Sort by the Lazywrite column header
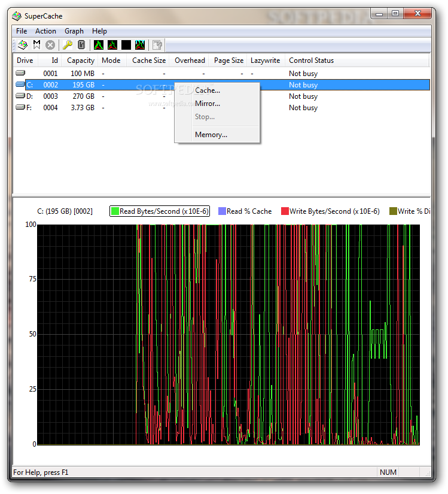This screenshot has height=494, width=448. pyautogui.click(x=266, y=60)
